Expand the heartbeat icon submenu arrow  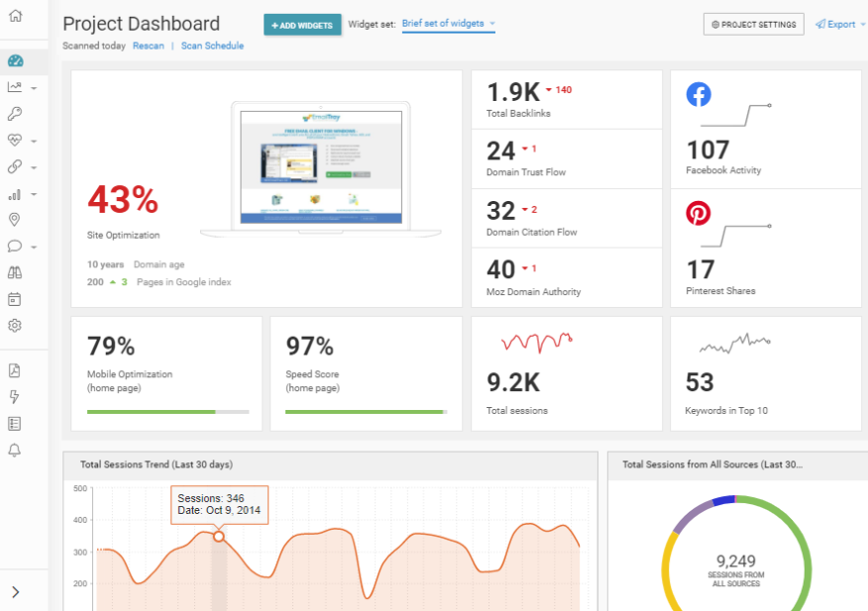[x=34, y=142]
